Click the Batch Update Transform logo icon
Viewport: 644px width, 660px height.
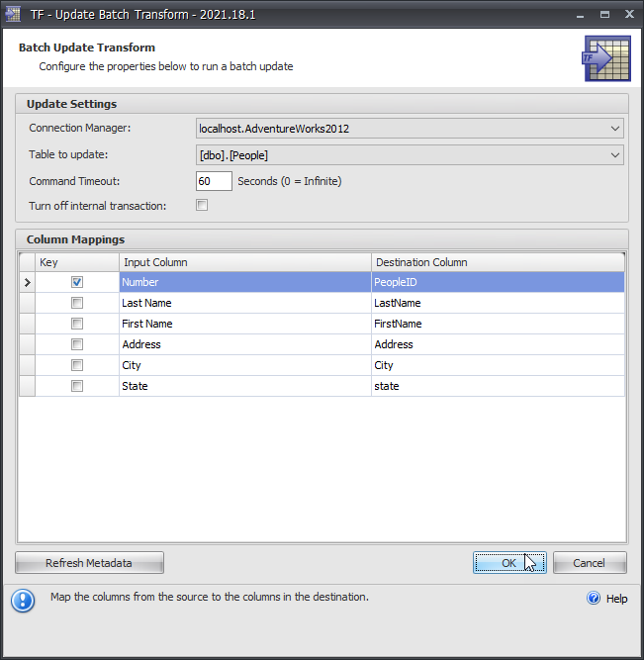point(607,58)
